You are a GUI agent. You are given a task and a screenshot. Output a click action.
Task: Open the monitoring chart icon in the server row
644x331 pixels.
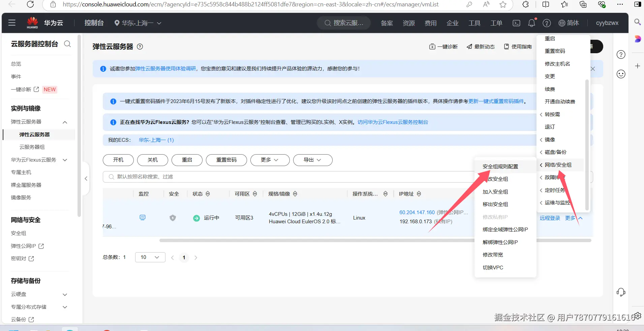click(143, 218)
